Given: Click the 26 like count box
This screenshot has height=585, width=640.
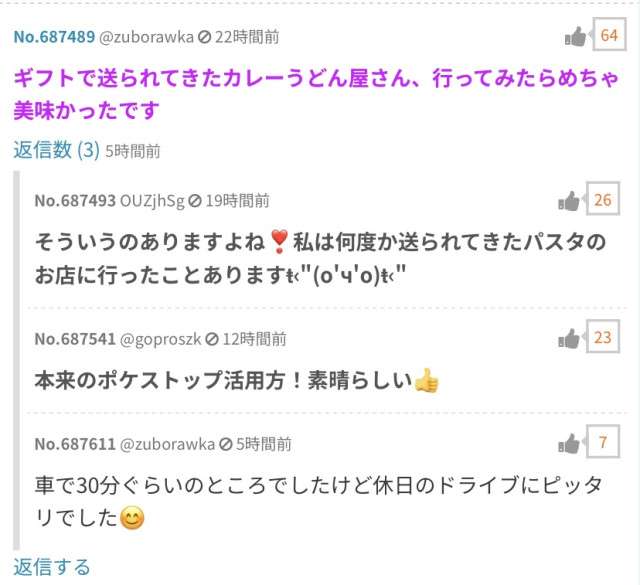Looking at the screenshot, I should point(603,199).
